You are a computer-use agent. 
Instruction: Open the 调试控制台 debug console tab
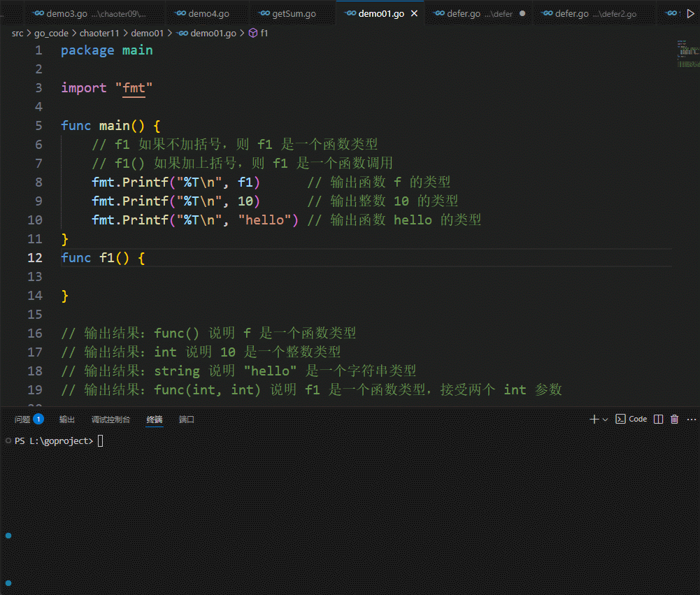110,420
